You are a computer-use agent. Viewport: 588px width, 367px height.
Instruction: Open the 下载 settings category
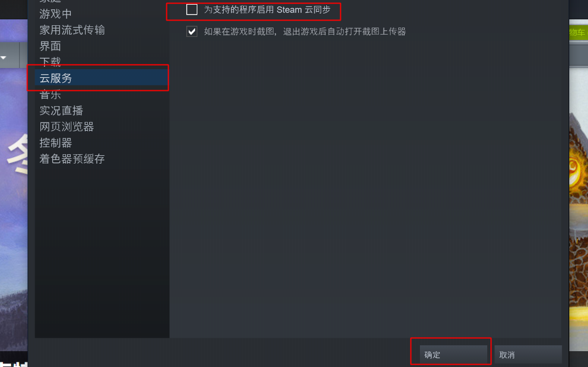click(50, 62)
